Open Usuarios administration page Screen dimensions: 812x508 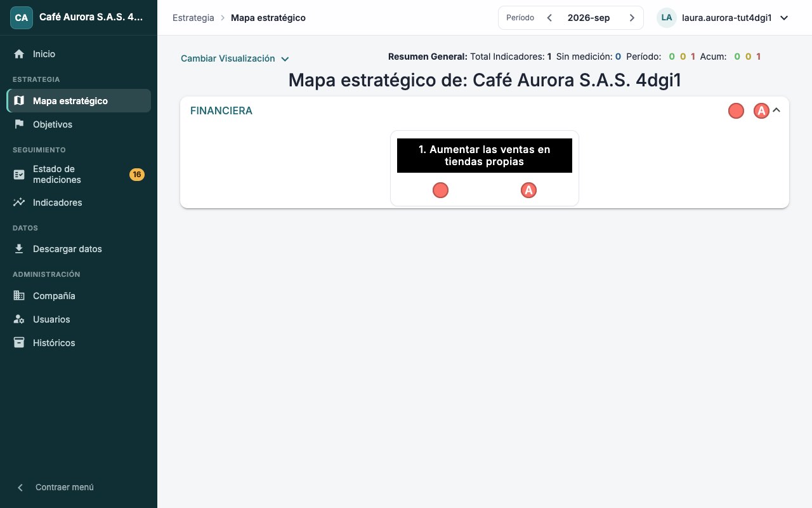(79, 319)
